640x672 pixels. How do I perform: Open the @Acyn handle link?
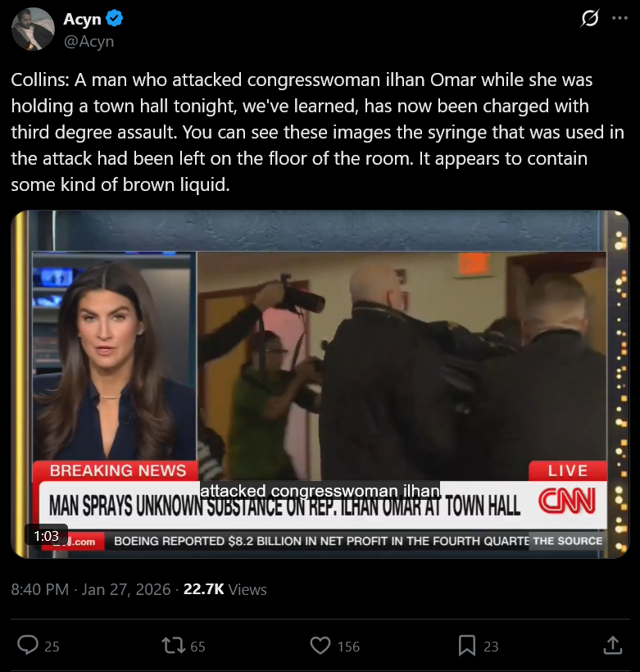click(x=89, y=42)
